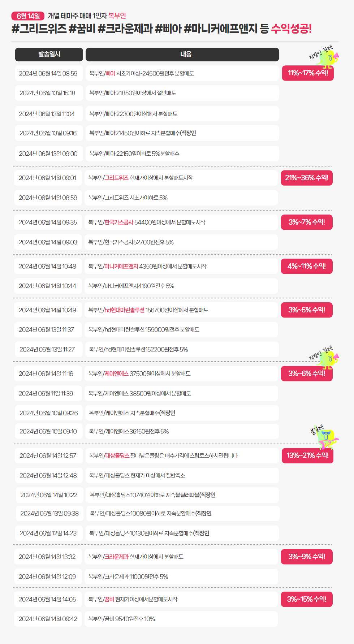The height and width of the screenshot is (644, 354).
Task: Click the 11%~17% 수익 badge
Action: [308, 73]
